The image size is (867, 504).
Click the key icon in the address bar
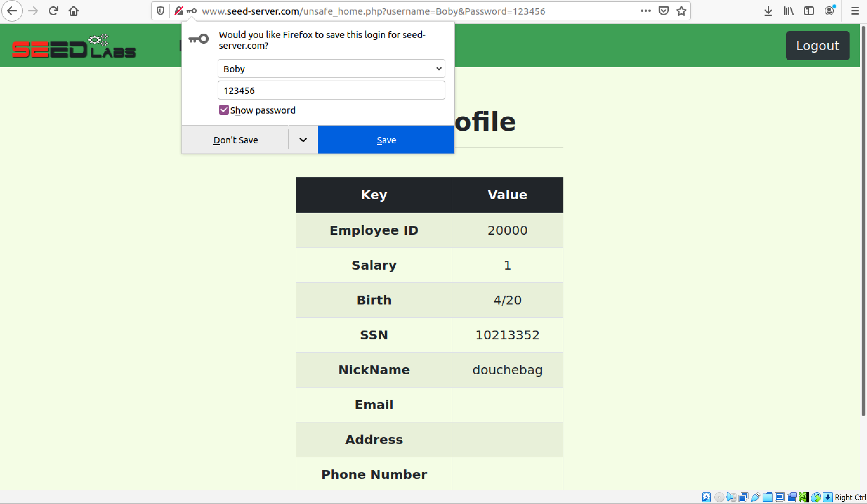192,11
